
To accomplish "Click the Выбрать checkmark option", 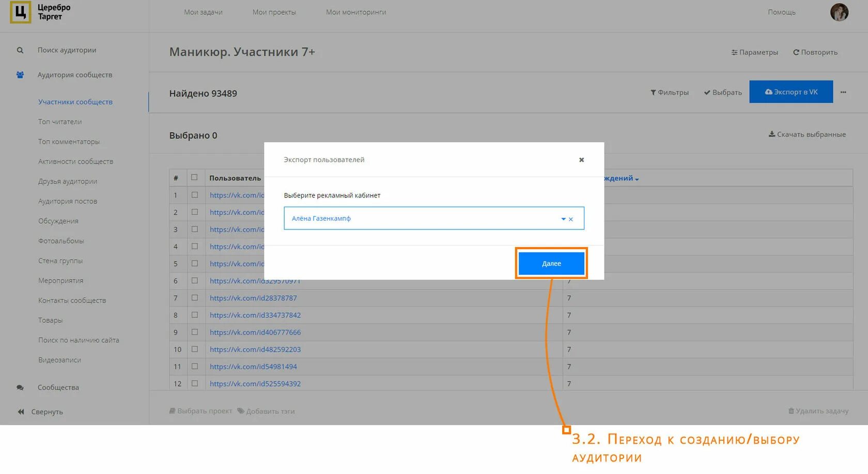I will [x=723, y=93].
